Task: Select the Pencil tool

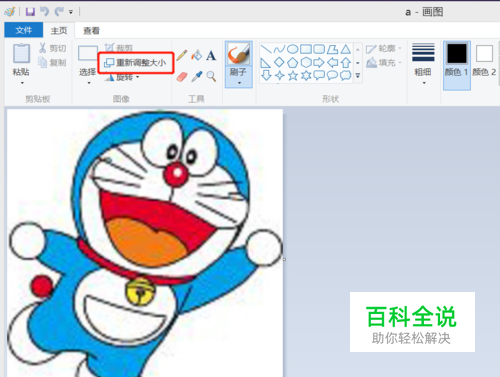Action: tap(182, 55)
